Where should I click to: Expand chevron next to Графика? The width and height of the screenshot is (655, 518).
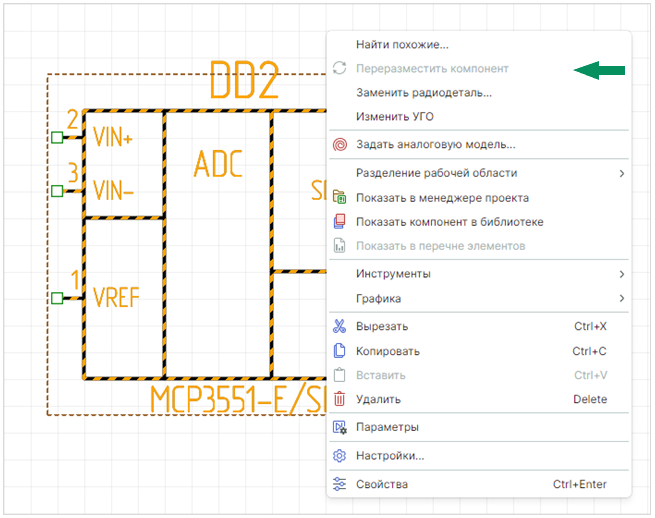pos(622,298)
